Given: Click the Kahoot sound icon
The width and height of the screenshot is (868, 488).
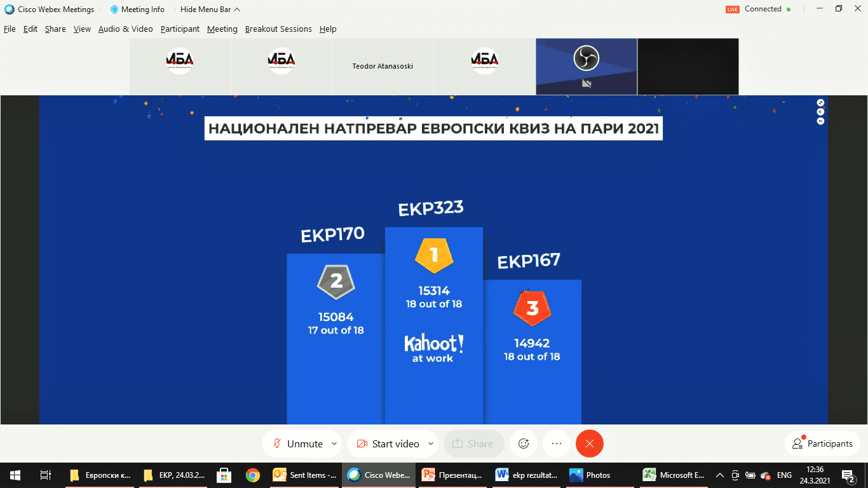Looking at the screenshot, I should [820, 112].
